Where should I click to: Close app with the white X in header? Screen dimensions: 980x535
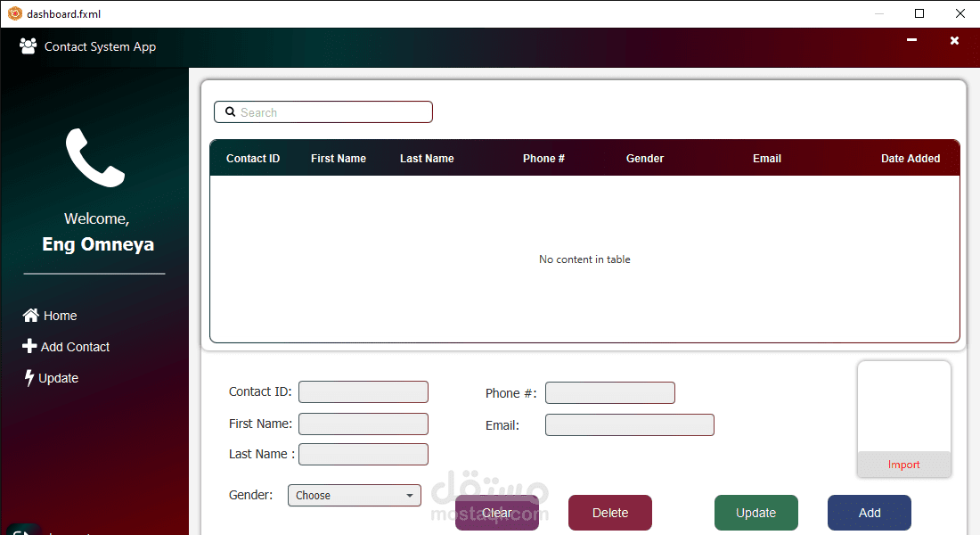pos(954,41)
